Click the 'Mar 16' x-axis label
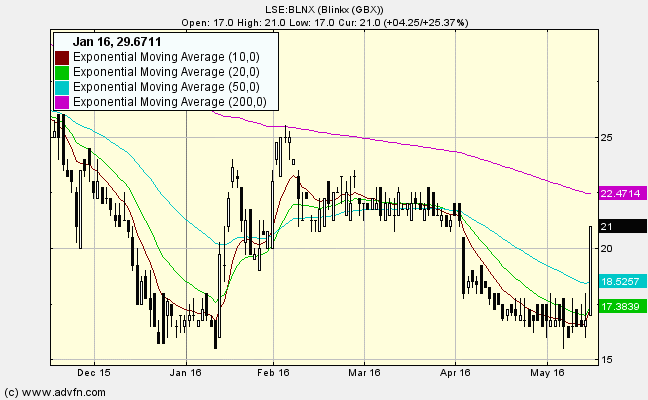The width and height of the screenshot is (648, 400). click(364, 373)
